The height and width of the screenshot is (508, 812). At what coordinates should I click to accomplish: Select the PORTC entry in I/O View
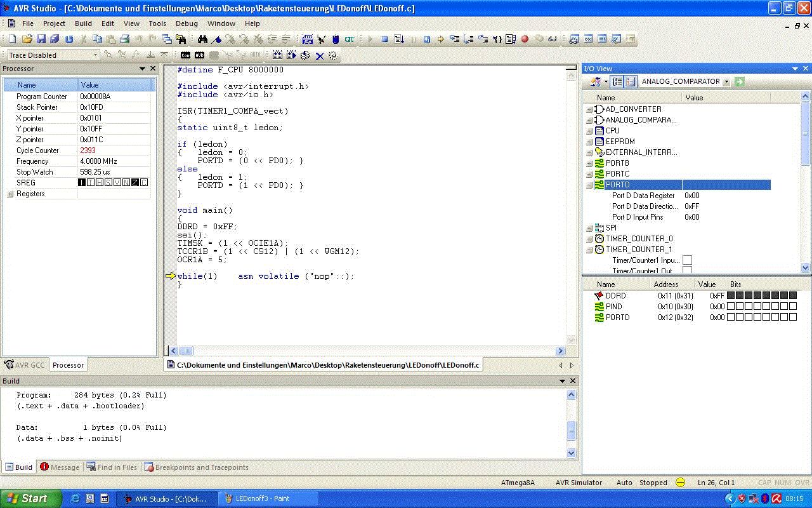(x=617, y=174)
